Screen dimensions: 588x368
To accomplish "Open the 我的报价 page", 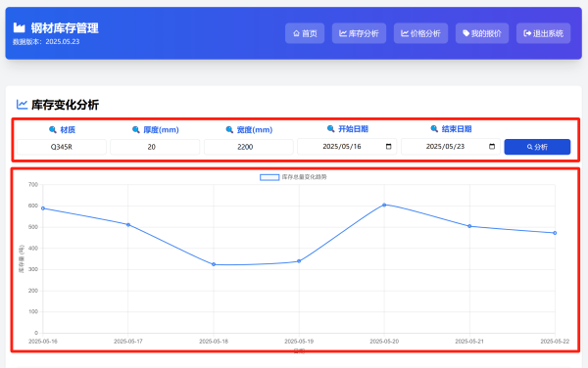I will (x=482, y=33).
